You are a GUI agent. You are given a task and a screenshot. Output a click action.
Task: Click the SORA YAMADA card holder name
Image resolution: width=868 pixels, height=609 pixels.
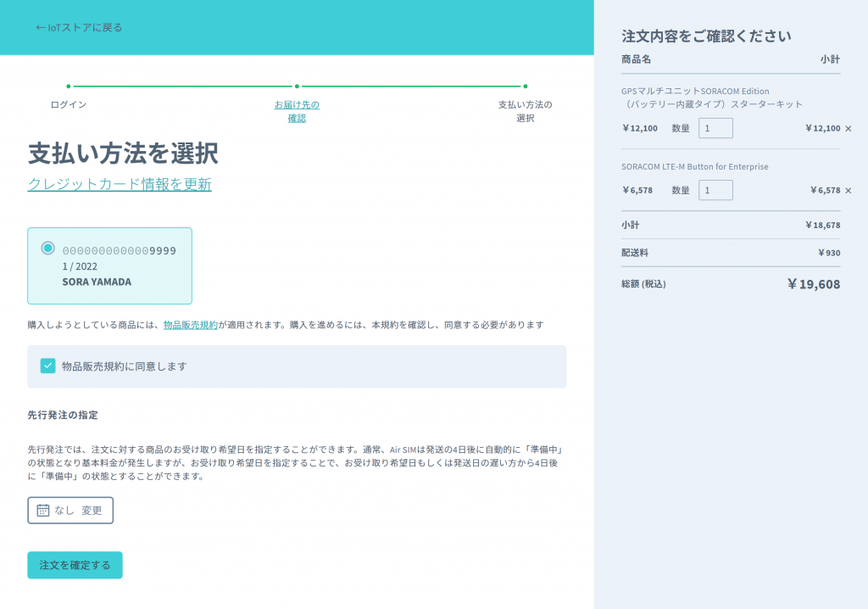coord(97,282)
